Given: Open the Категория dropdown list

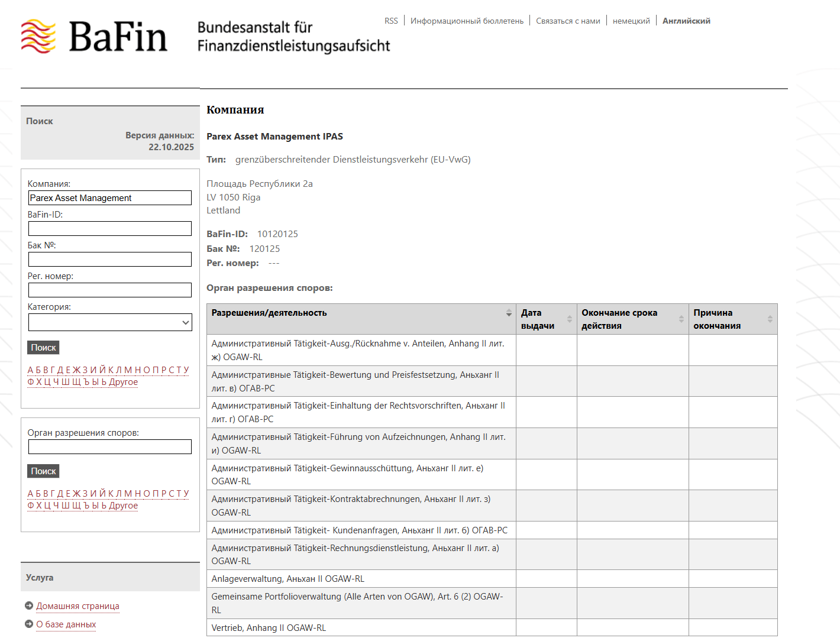Looking at the screenshot, I should [110, 322].
